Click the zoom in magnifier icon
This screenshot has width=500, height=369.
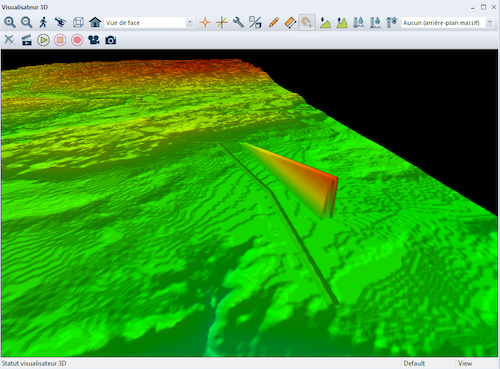click(x=10, y=23)
